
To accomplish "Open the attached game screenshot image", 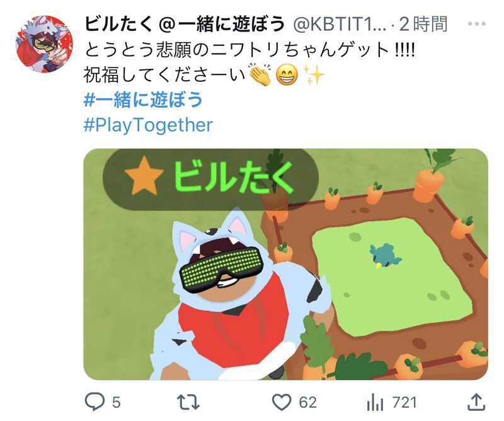I will (286, 264).
